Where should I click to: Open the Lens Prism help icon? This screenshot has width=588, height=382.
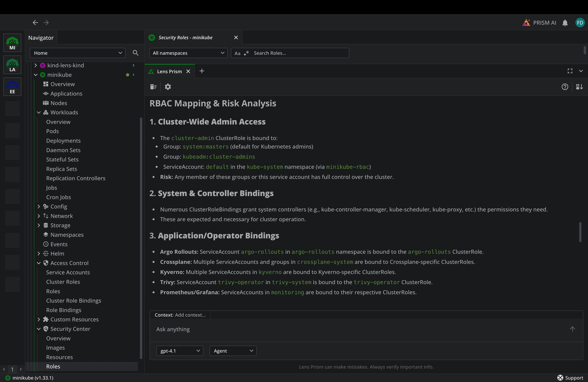point(565,87)
